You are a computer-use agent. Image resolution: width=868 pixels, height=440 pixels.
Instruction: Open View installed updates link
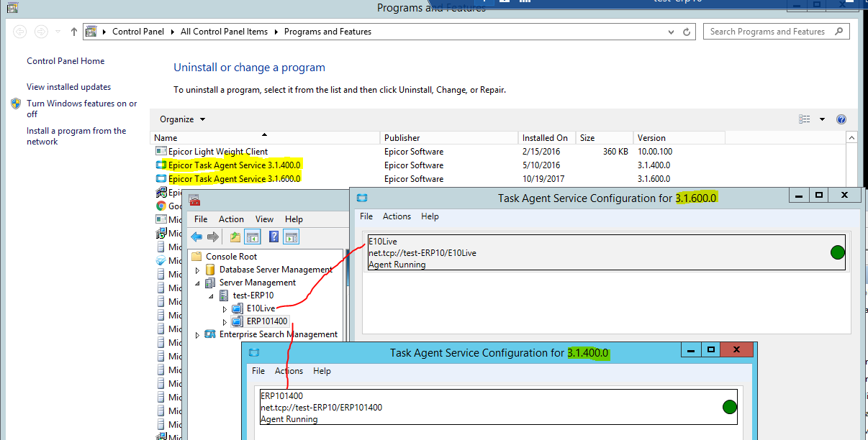tap(69, 87)
